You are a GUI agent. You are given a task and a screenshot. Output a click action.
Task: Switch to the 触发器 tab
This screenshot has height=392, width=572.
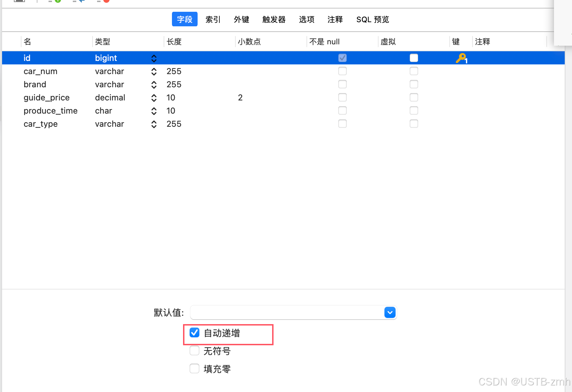coord(274,19)
